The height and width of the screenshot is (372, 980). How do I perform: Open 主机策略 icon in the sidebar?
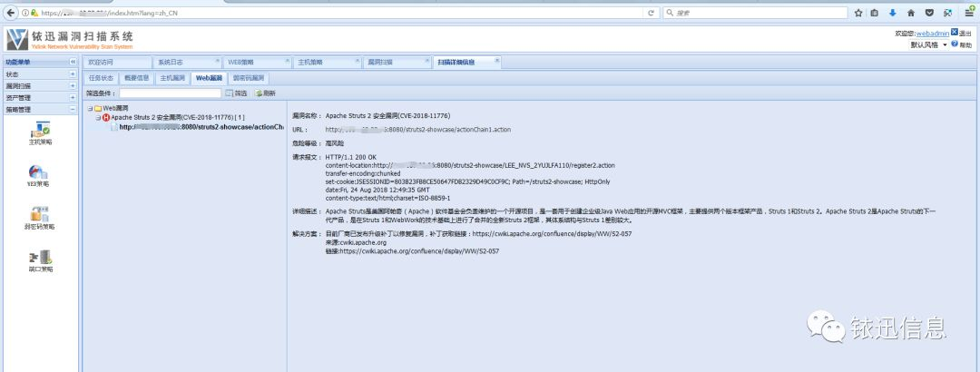pyautogui.click(x=40, y=130)
